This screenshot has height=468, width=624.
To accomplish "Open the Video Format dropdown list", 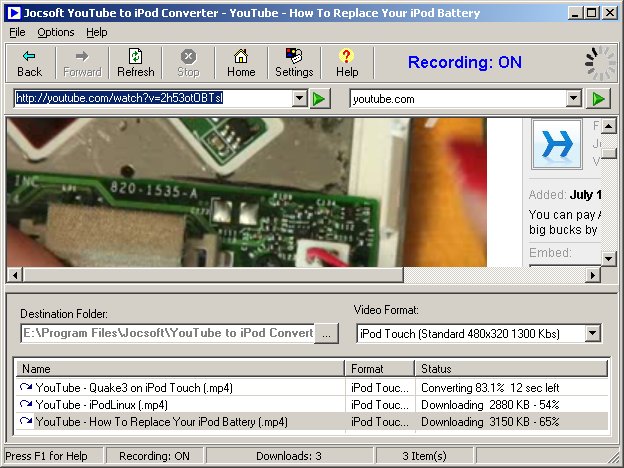I will click(x=593, y=333).
